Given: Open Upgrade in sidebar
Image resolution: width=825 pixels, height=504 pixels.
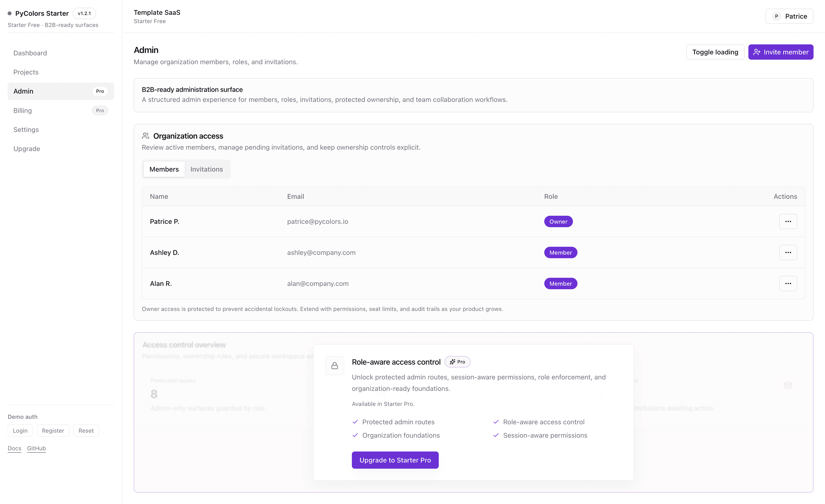Looking at the screenshot, I should tap(61, 149).
